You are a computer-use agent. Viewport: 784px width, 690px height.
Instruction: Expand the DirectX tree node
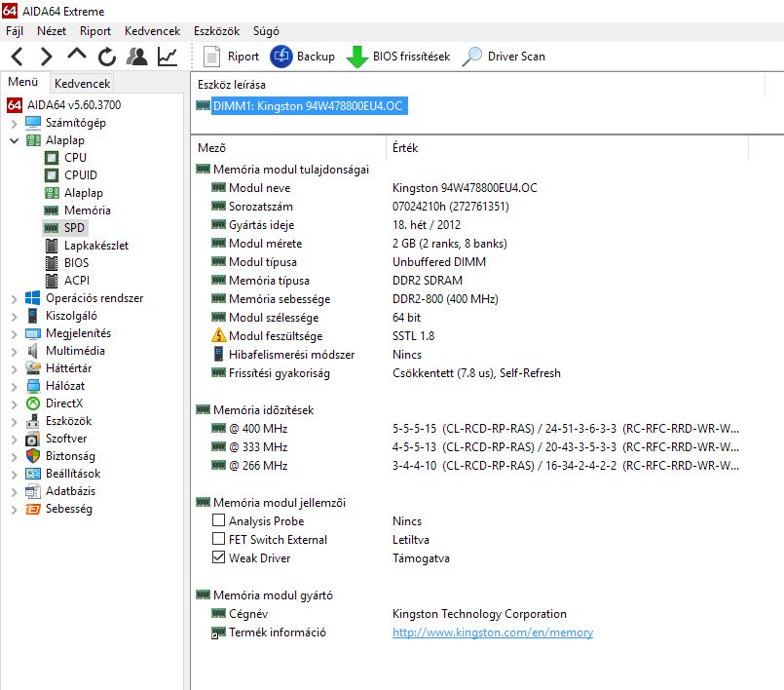point(14,403)
